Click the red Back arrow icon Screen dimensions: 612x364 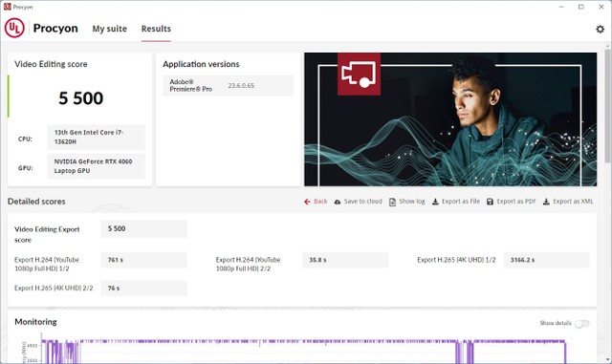point(307,202)
